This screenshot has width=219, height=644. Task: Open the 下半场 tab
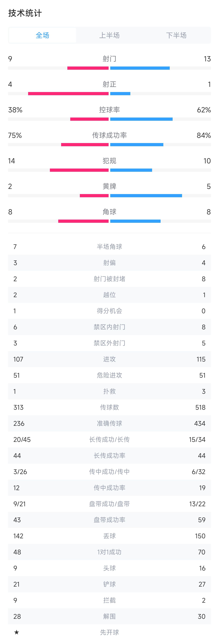[176, 35]
